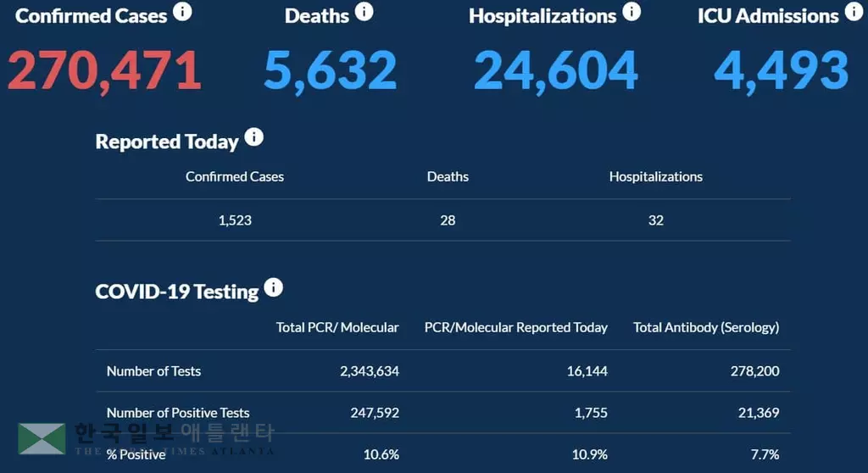Click the 24,604 hospitalizations total

click(x=555, y=70)
